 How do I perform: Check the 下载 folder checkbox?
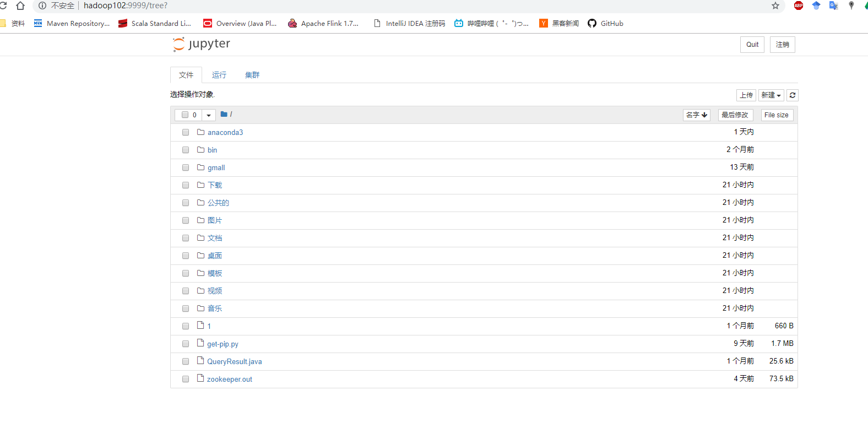pos(186,185)
